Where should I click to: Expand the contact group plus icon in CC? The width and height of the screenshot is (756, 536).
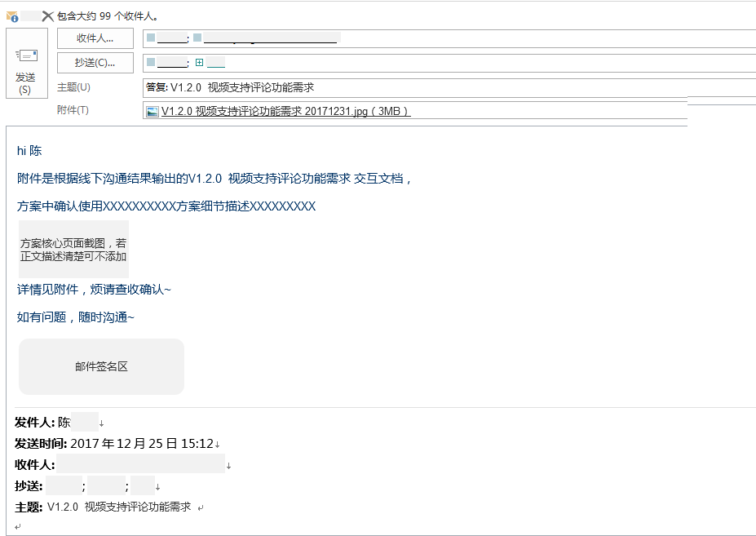[x=199, y=62]
